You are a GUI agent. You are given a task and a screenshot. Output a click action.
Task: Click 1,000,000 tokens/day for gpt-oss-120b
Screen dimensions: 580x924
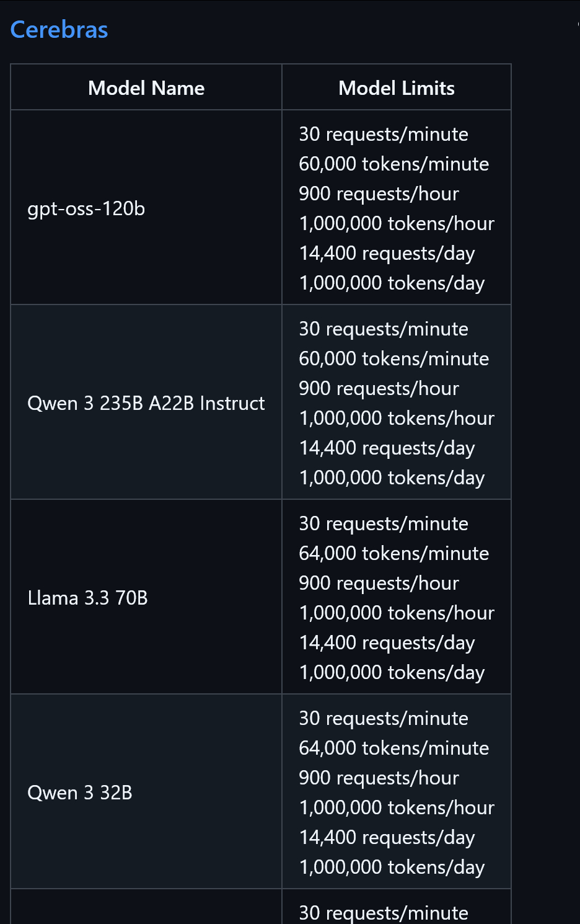[x=392, y=283]
